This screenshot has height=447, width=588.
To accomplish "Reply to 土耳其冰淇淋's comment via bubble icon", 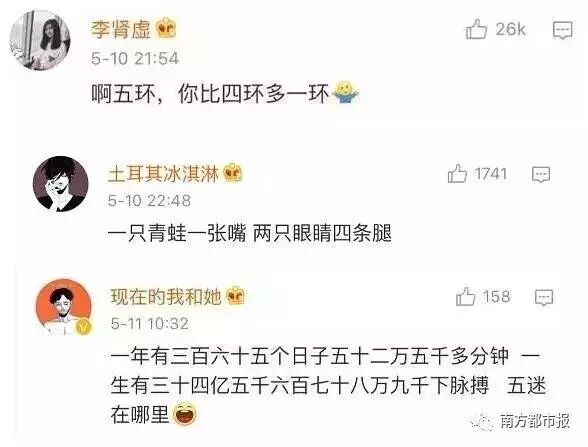I will click(x=541, y=174).
